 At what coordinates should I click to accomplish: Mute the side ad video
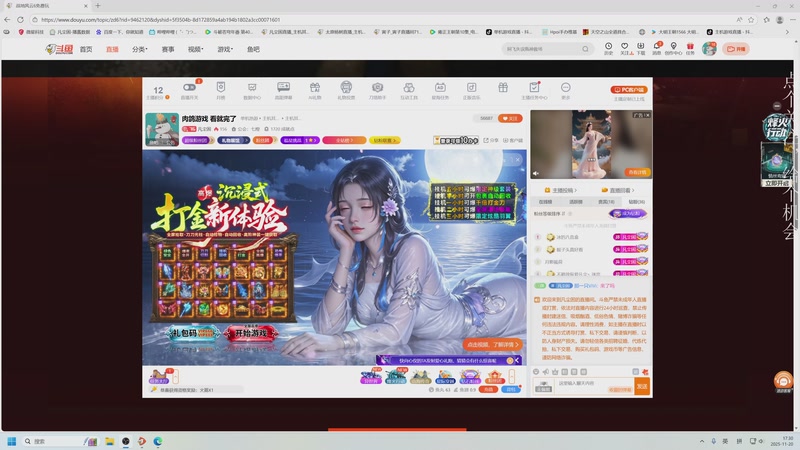click(536, 173)
